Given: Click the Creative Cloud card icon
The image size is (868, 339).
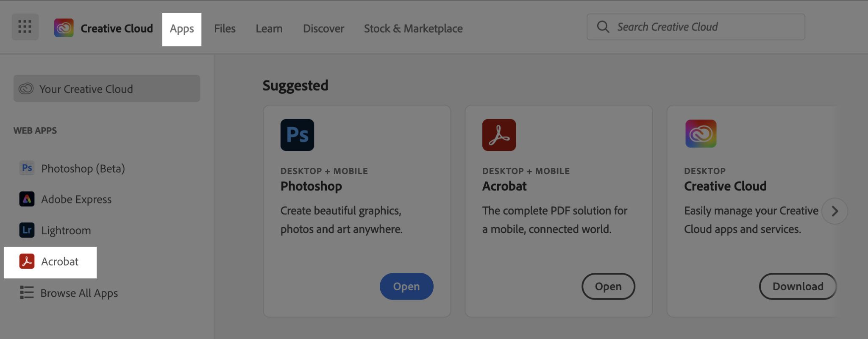Looking at the screenshot, I should click(x=701, y=134).
